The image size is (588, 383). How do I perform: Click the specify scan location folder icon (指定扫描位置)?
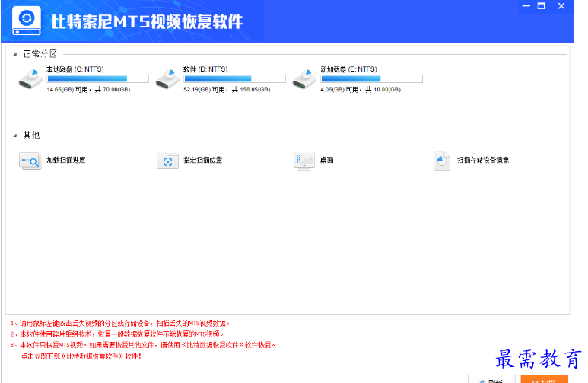(x=167, y=161)
